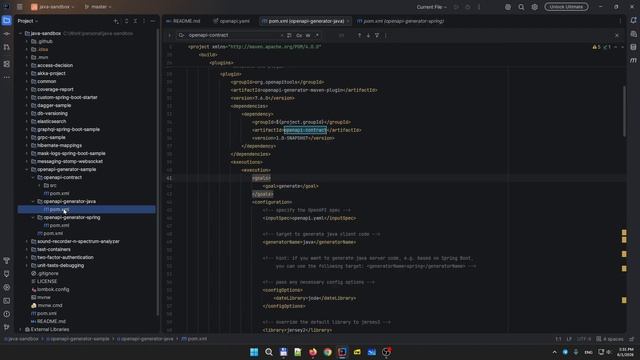
Task: Open the Build tool window icon
Action: click(7, 260)
